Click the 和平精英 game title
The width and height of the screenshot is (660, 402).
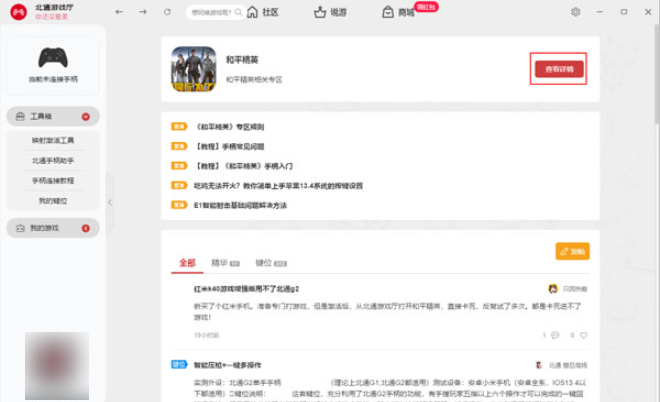pos(242,60)
